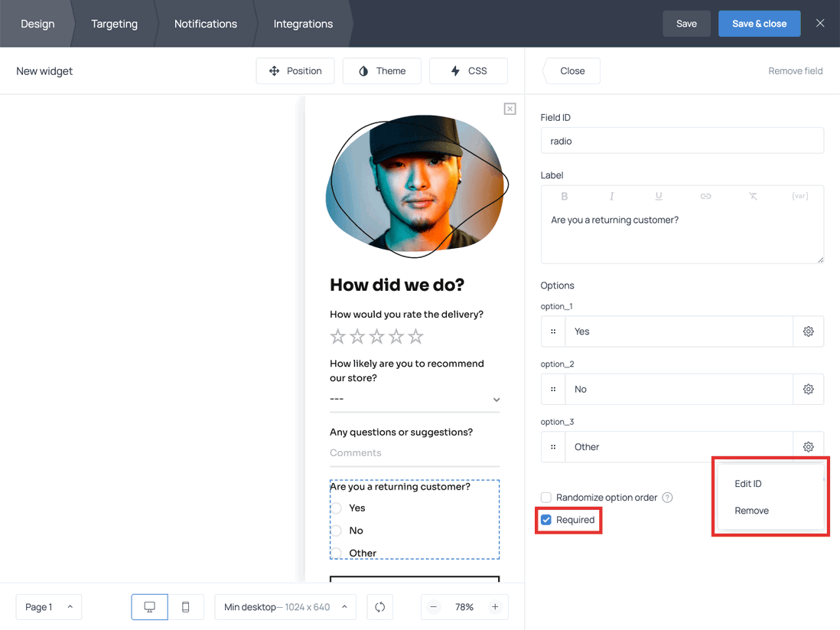Switch preview to mobile view
This screenshot has width=840, height=630.
point(185,606)
